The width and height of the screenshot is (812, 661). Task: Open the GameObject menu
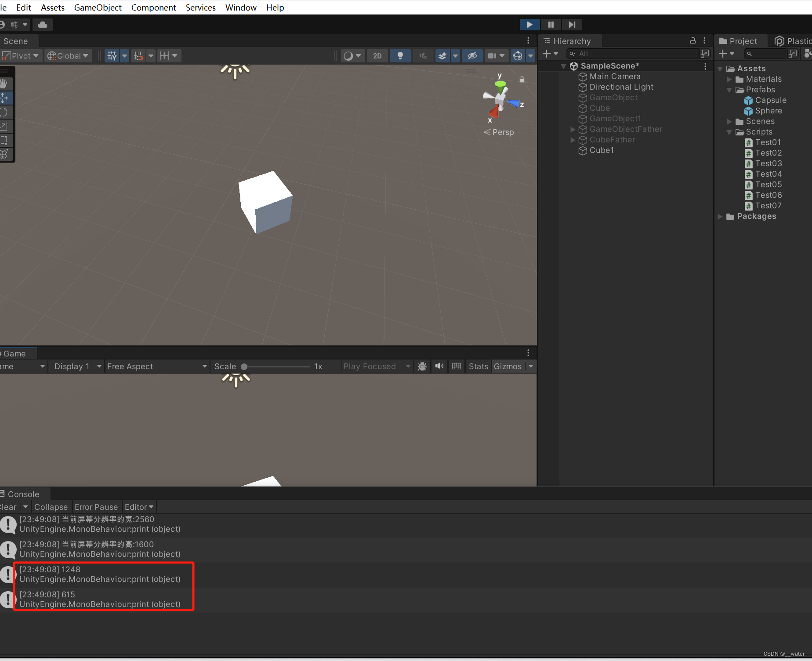[x=98, y=7]
